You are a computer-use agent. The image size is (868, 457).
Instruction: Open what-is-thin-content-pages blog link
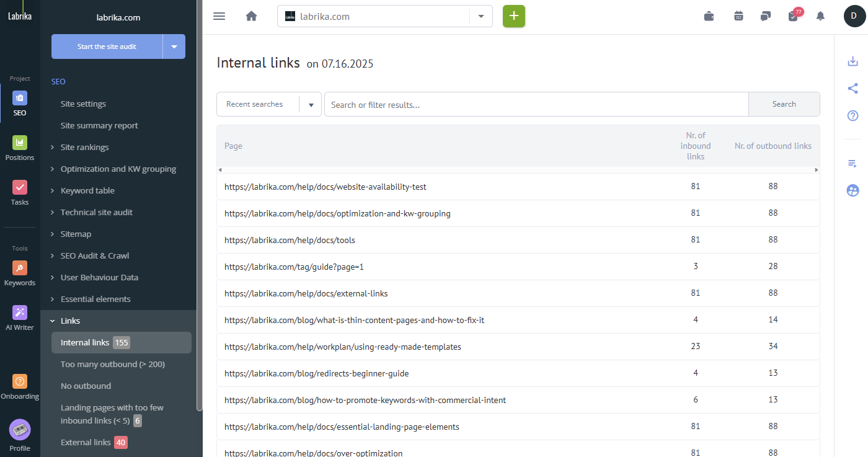point(355,320)
